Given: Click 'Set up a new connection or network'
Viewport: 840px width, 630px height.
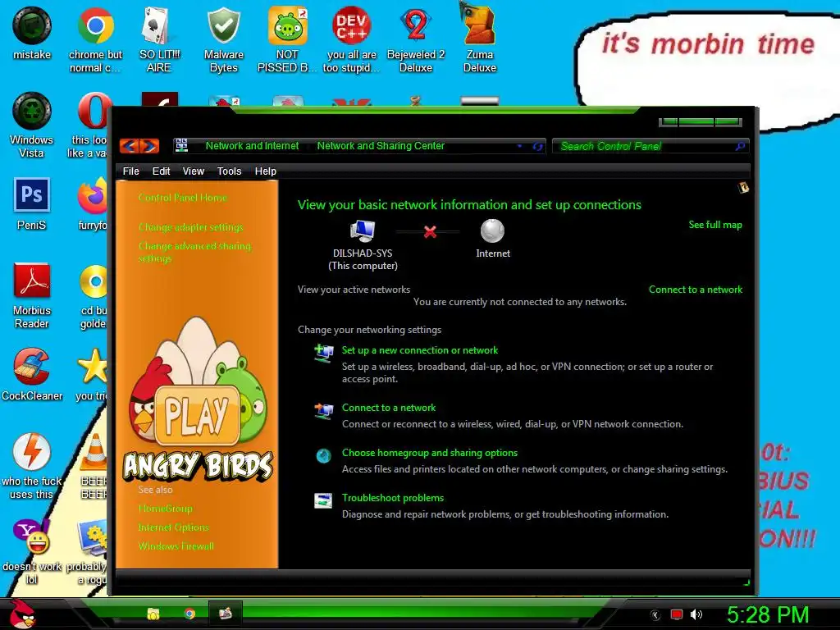Looking at the screenshot, I should 419,349.
